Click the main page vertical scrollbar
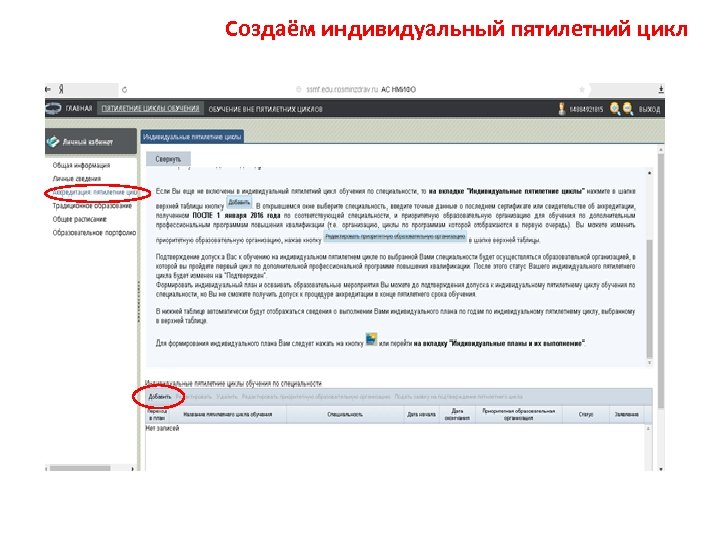 [661, 280]
